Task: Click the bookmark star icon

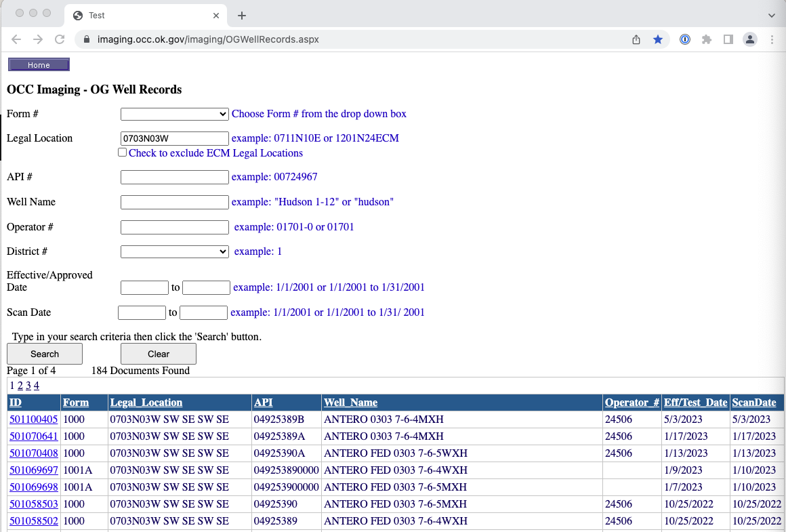Action: pyautogui.click(x=657, y=39)
